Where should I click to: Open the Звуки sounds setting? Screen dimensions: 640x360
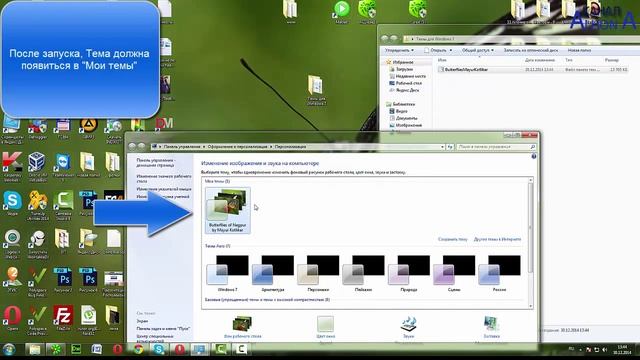[x=408, y=327]
